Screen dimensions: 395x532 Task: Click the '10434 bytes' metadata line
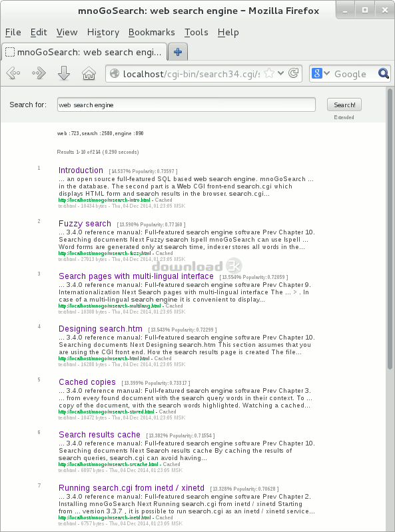[122, 206]
